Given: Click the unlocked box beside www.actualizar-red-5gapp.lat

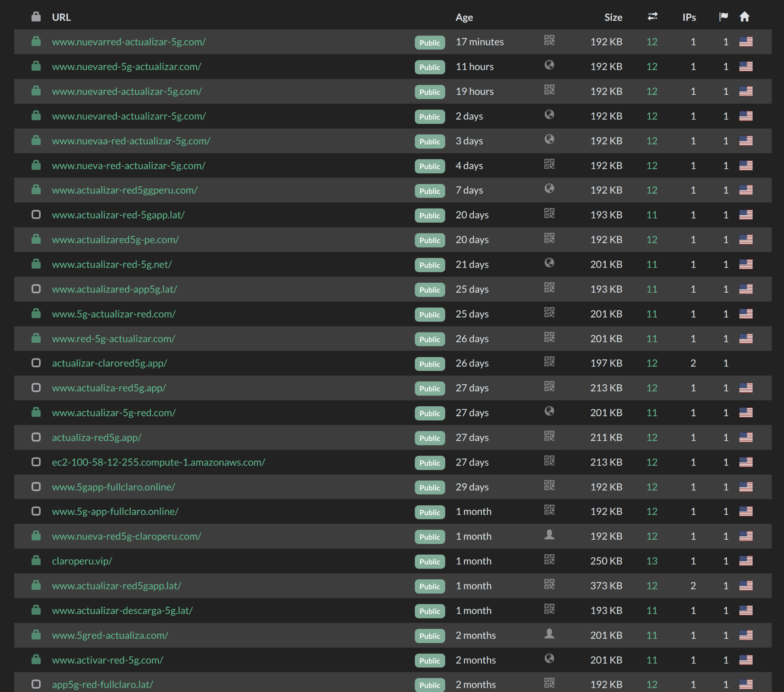Looking at the screenshot, I should tap(36, 214).
